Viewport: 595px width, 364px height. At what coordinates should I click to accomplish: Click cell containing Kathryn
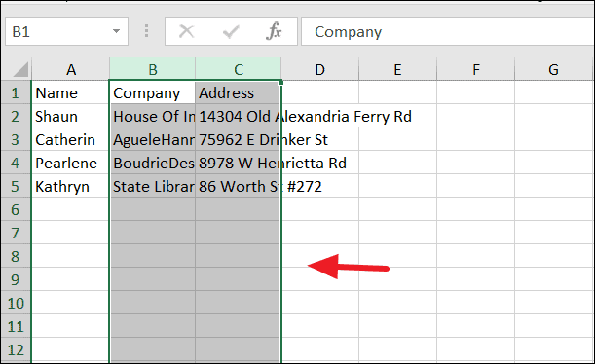click(70, 186)
